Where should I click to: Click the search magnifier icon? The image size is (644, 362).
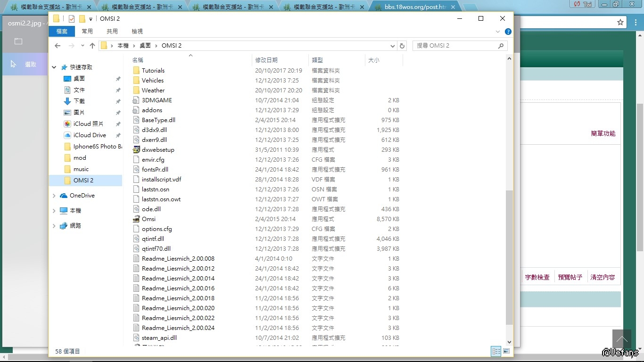click(x=501, y=46)
